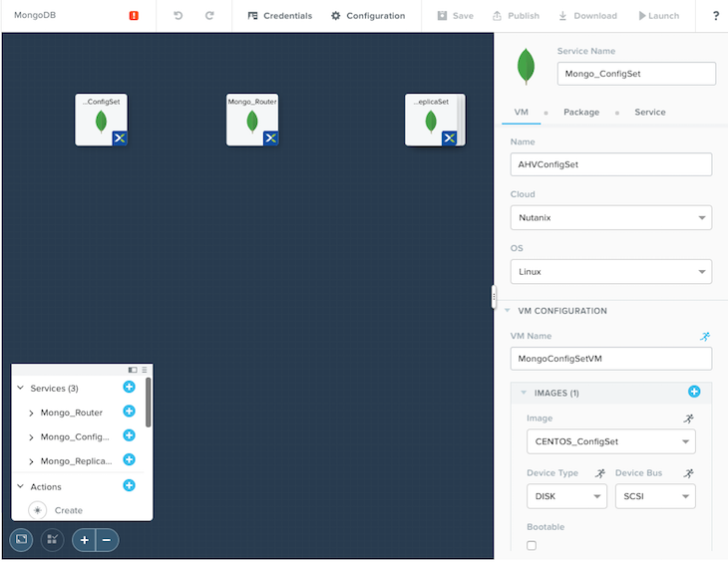The height and width of the screenshot is (562, 728).
Task: Collapse the VM CONFIGURATION section
Action: coord(508,311)
